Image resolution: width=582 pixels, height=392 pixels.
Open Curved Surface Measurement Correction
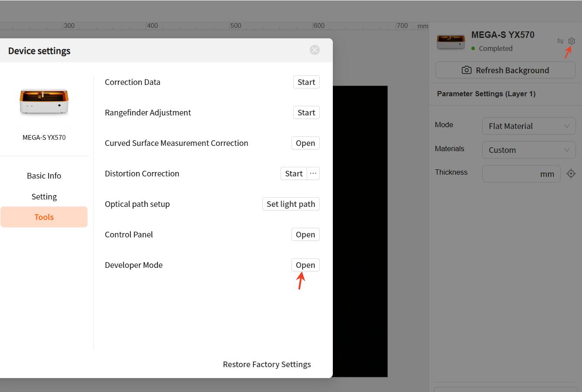click(305, 143)
